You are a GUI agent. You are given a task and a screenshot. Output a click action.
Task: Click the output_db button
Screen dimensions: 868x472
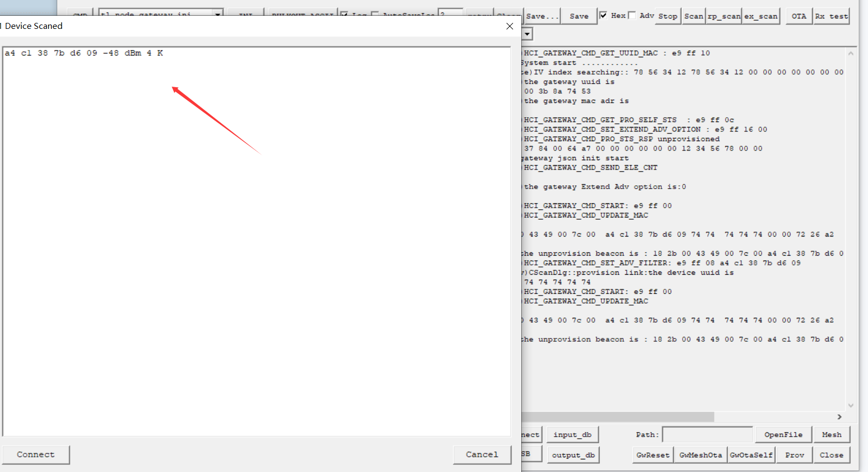[x=573, y=455]
